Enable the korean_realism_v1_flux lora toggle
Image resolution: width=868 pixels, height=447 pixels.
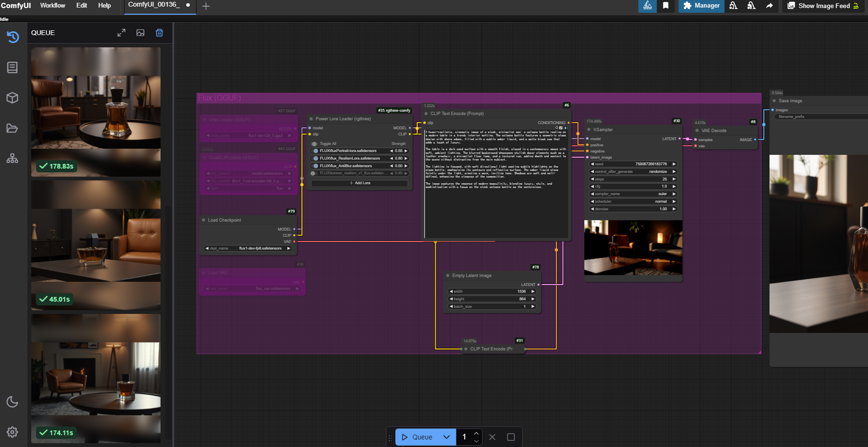click(x=314, y=173)
